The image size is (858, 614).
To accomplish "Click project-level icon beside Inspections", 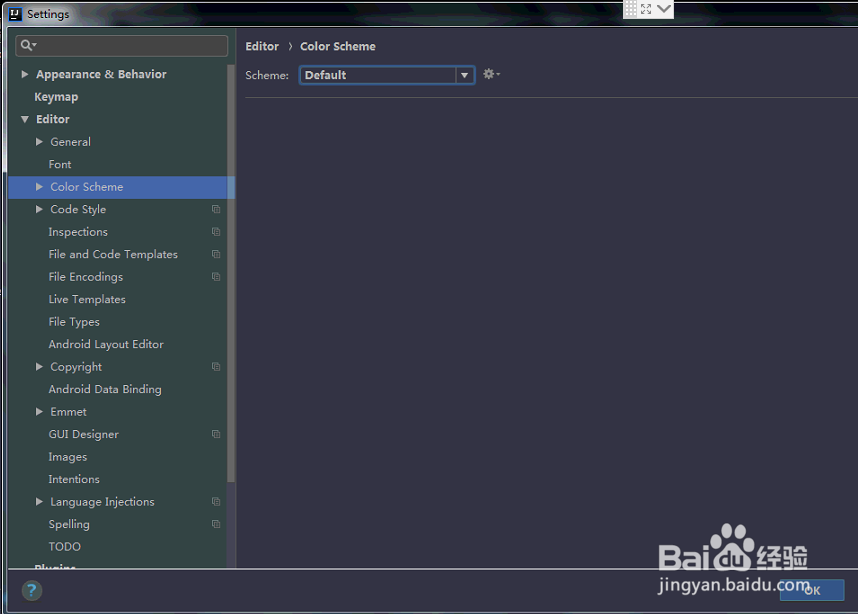I will pos(216,231).
